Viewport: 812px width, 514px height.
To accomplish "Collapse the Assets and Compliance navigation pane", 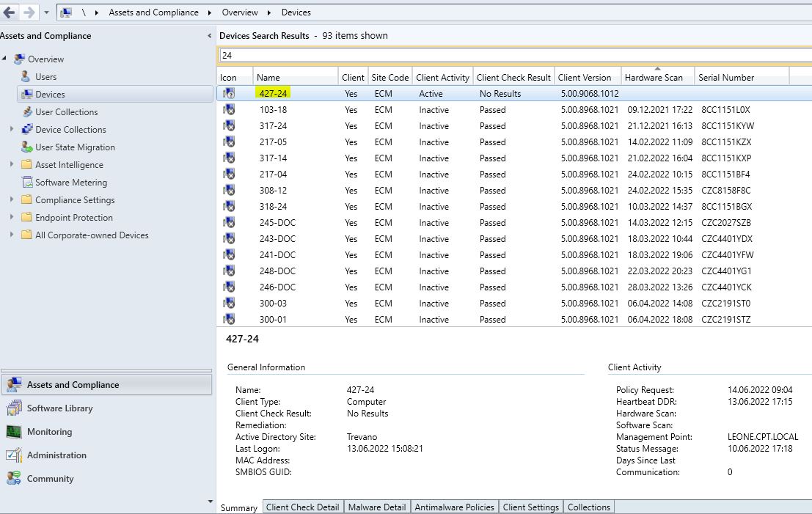I will click(x=209, y=36).
